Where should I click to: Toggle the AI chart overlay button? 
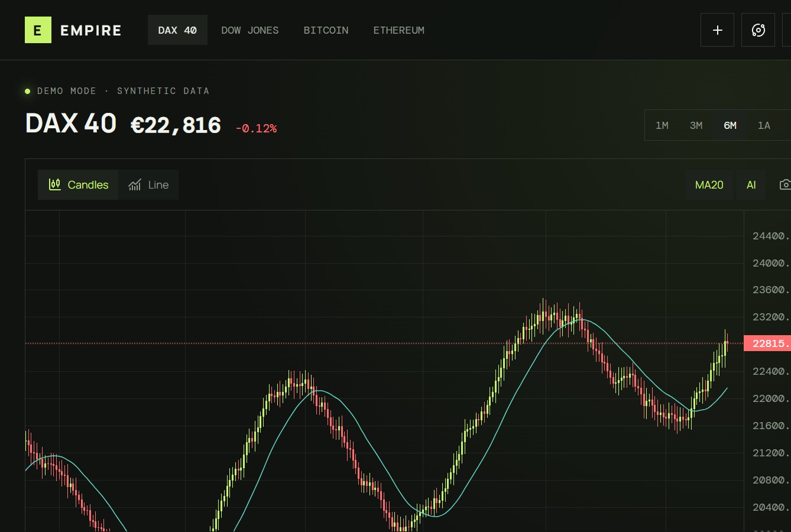(x=751, y=184)
